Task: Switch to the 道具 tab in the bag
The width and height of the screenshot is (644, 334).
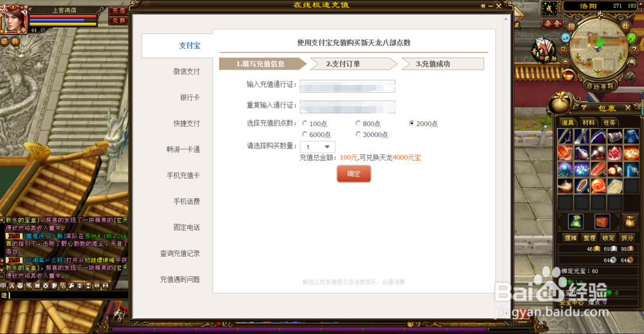Action: click(x=567, y=122)
